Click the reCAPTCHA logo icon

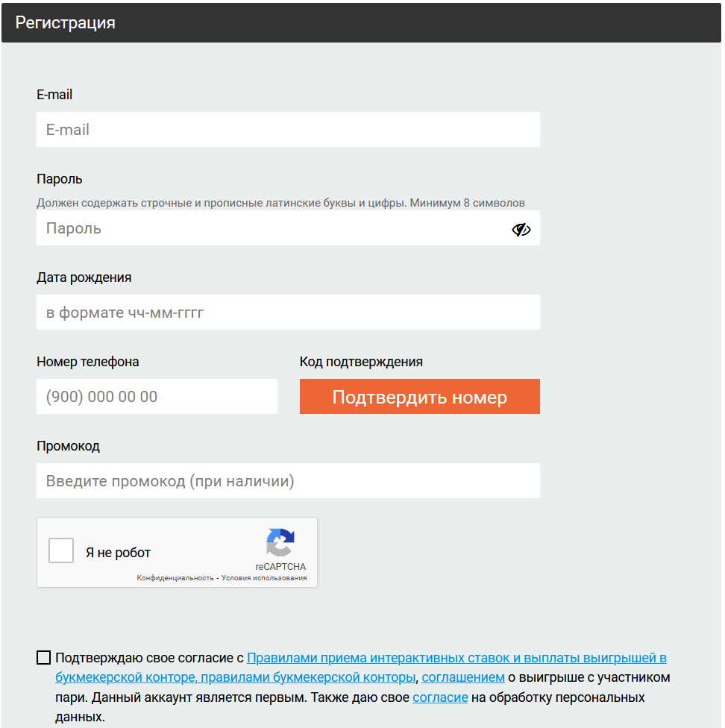[x=280, y=542]
